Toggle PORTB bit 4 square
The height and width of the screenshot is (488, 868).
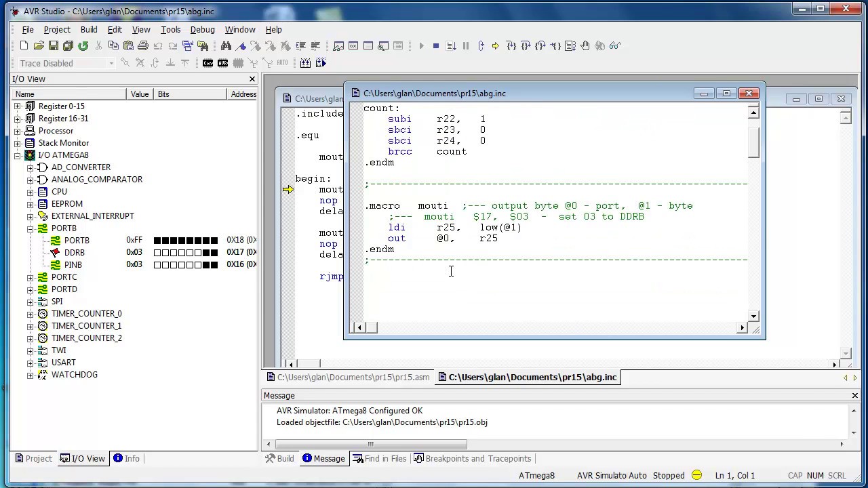(x=182, y=241)
